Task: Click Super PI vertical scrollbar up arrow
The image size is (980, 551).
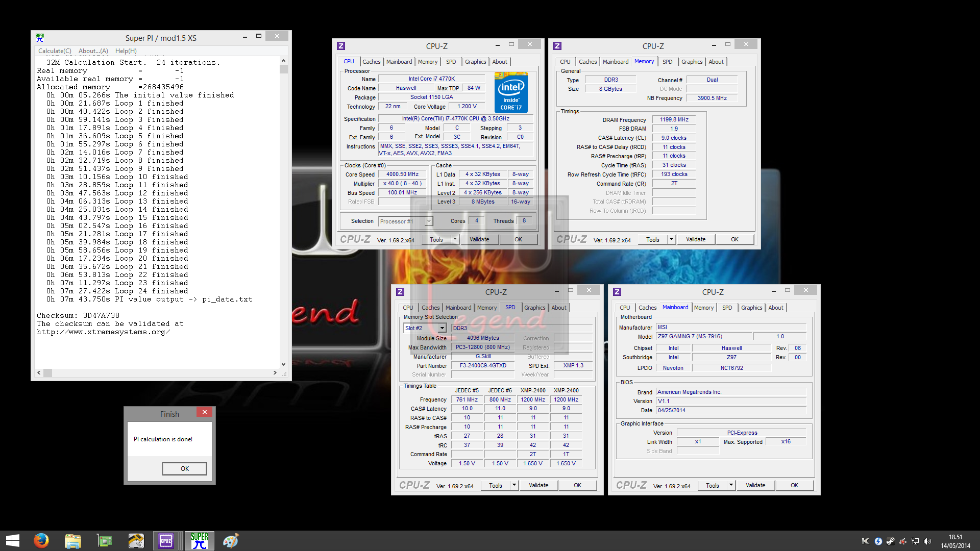Action: [x=284, y=61]
